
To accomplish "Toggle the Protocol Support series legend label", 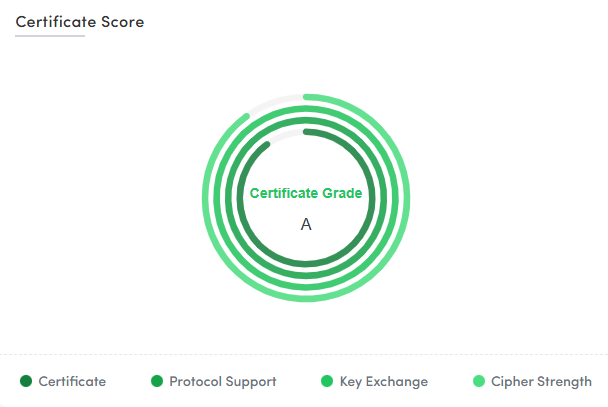I will (x=223, y=381).
